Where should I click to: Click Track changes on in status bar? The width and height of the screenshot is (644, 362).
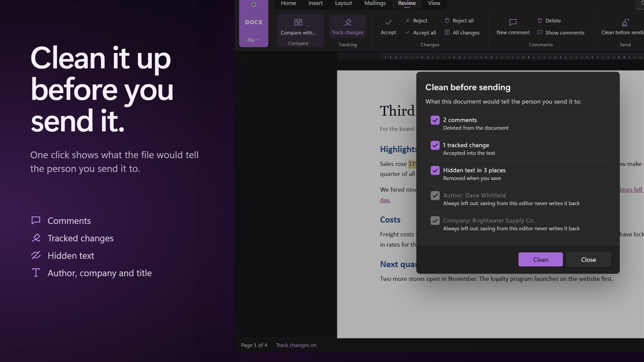(296, 345)
